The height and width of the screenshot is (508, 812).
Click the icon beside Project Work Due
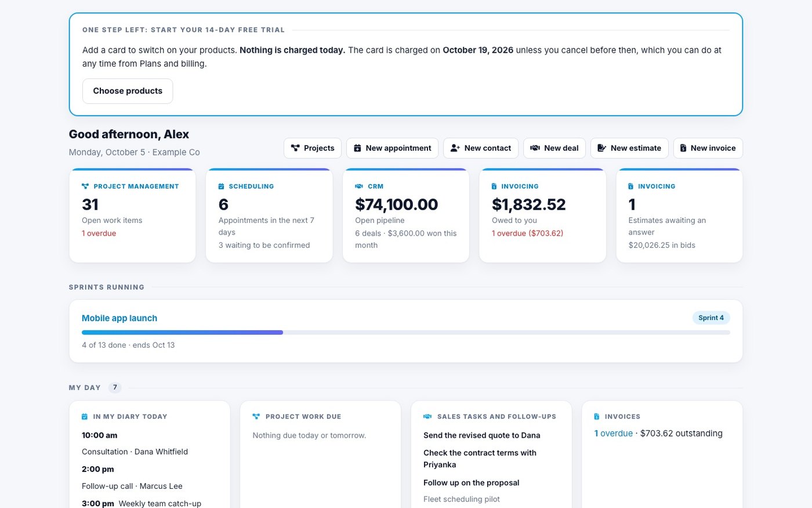tap(256, 416)
